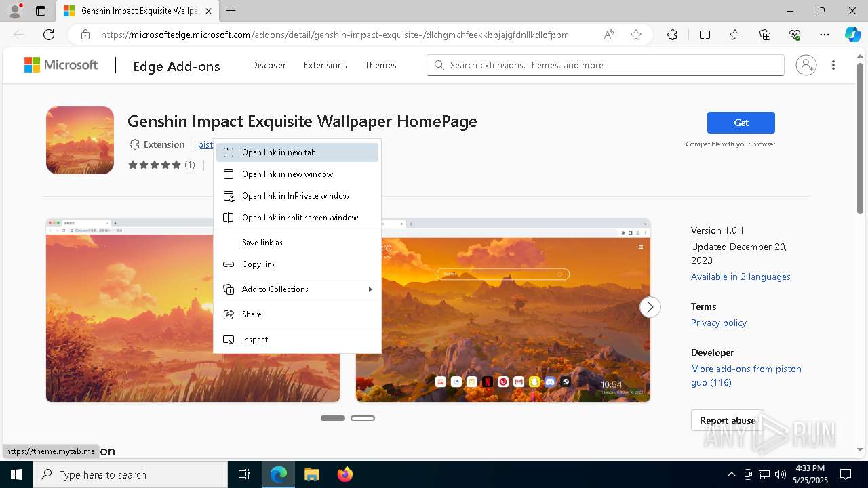Open Edge Settings and more menu
This screenshot has height=488, width=868.
[825, 35]
